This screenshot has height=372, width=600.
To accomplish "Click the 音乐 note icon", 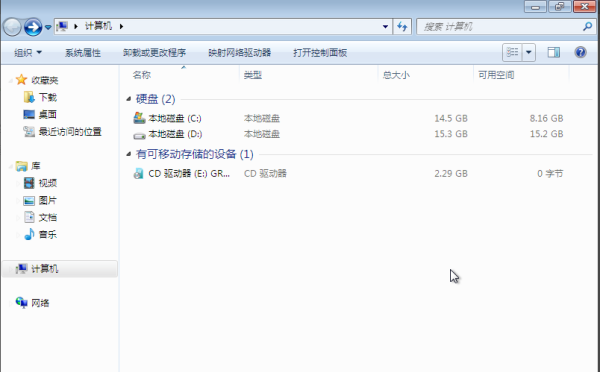I will click(29, 234).
